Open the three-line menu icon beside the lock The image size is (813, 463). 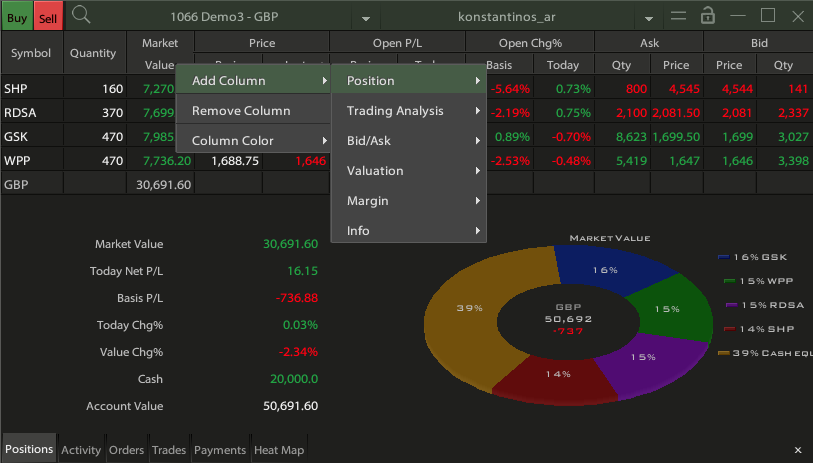679,16
